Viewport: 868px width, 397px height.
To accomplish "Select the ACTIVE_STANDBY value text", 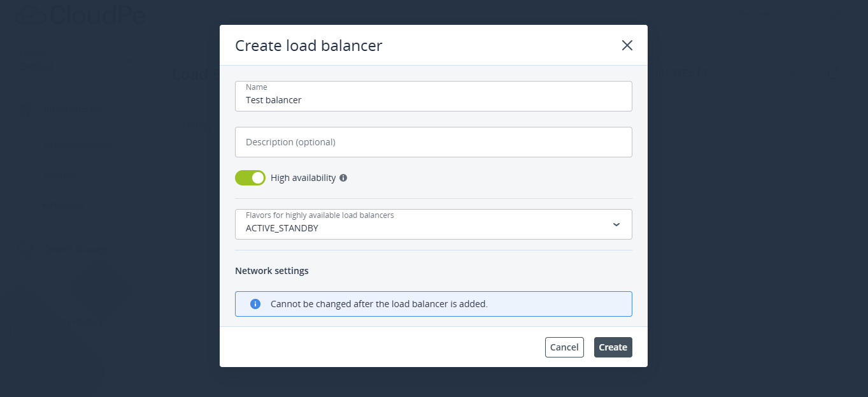I will click(x=282, y=228).
